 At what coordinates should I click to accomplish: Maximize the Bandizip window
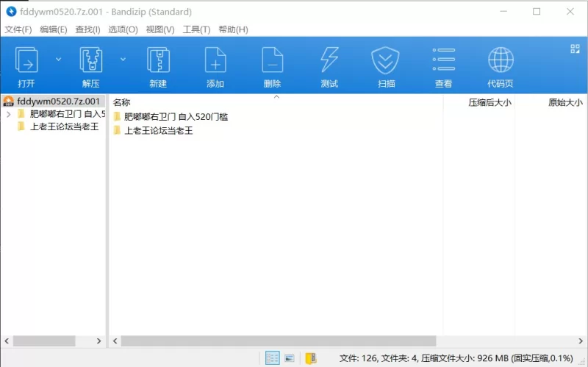tap(537, 12)
